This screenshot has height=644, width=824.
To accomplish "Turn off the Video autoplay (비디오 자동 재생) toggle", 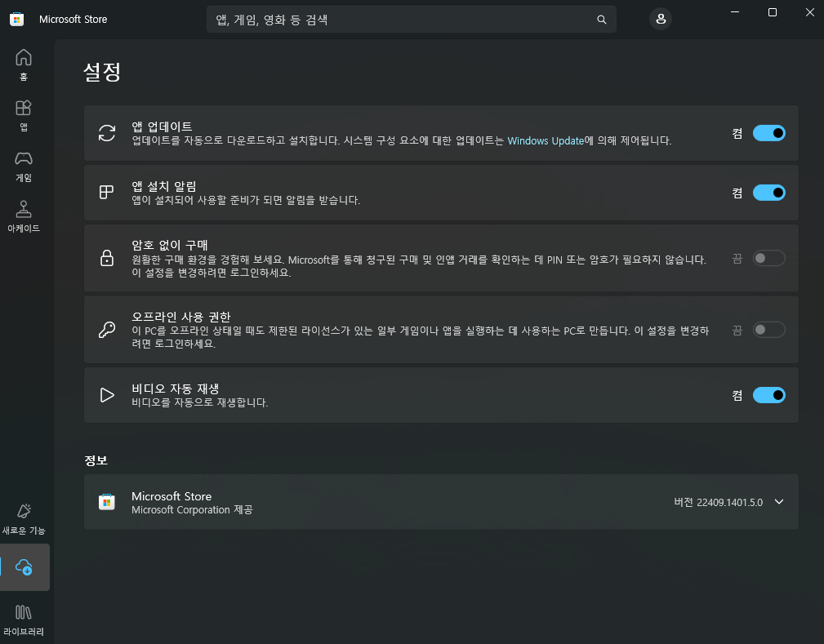I will [x=768, y=395].
